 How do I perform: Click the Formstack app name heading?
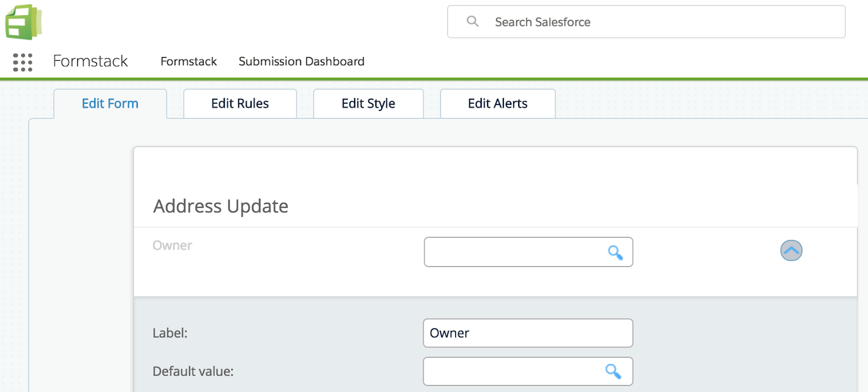(x=90, y=61)
